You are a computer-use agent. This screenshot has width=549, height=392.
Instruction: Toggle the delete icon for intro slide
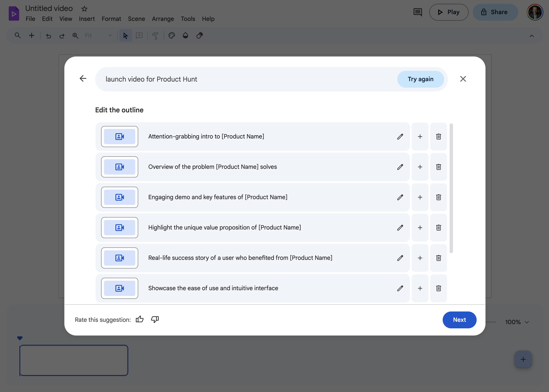[x=439, y=136]
